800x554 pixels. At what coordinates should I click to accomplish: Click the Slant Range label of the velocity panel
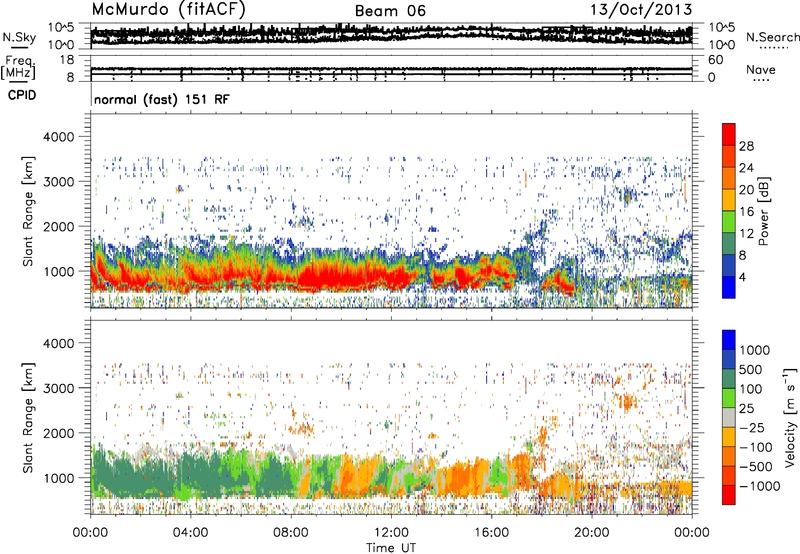[x=28, y=417]
